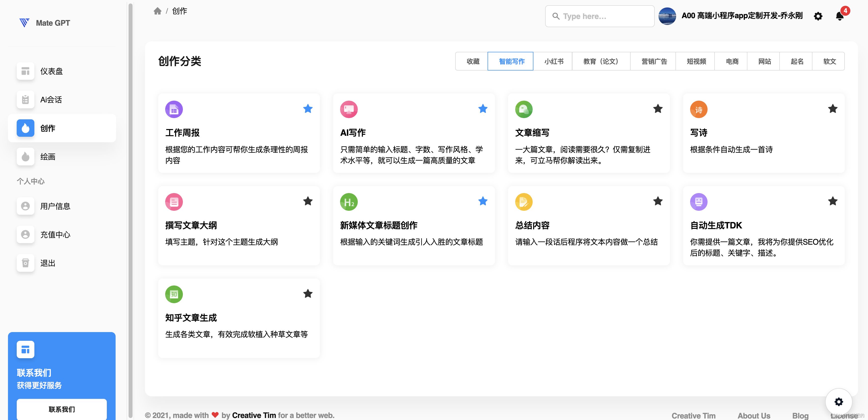
Task: Open the About Us footer link
Action: pyautogui.click(x=754, y=416)
